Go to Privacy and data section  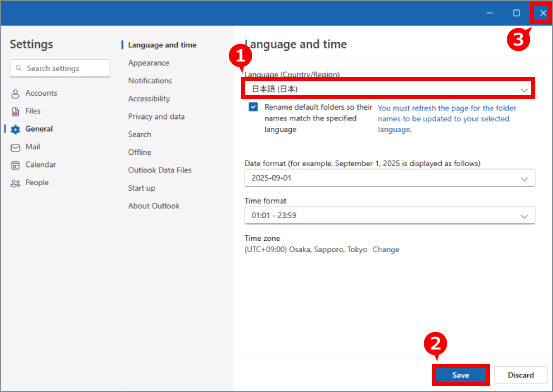[156, 116]
